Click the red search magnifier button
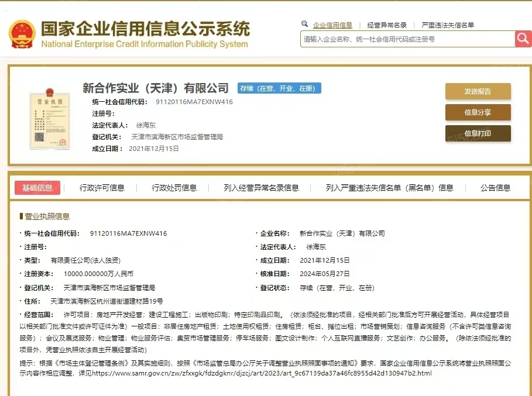 (523, 39)
